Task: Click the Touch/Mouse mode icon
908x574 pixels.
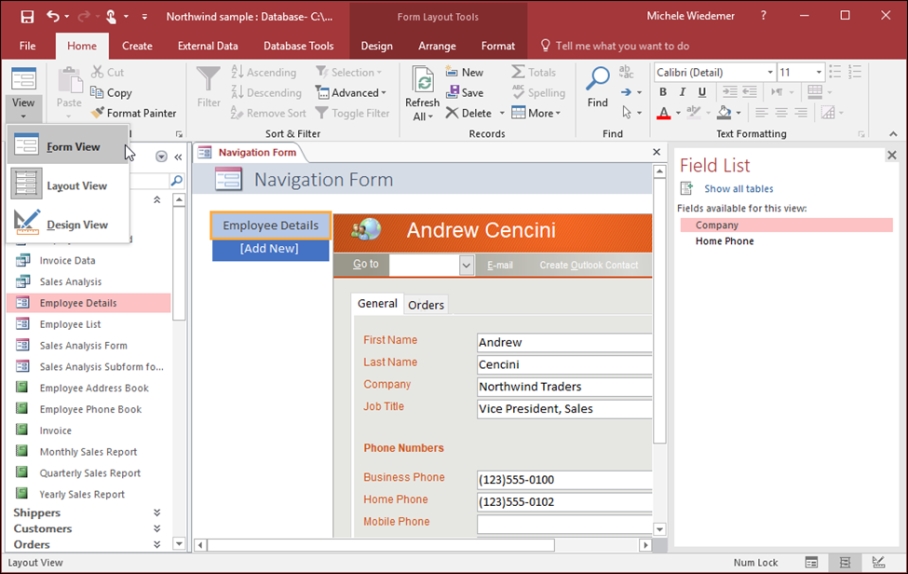Action: tap(111, 17)
